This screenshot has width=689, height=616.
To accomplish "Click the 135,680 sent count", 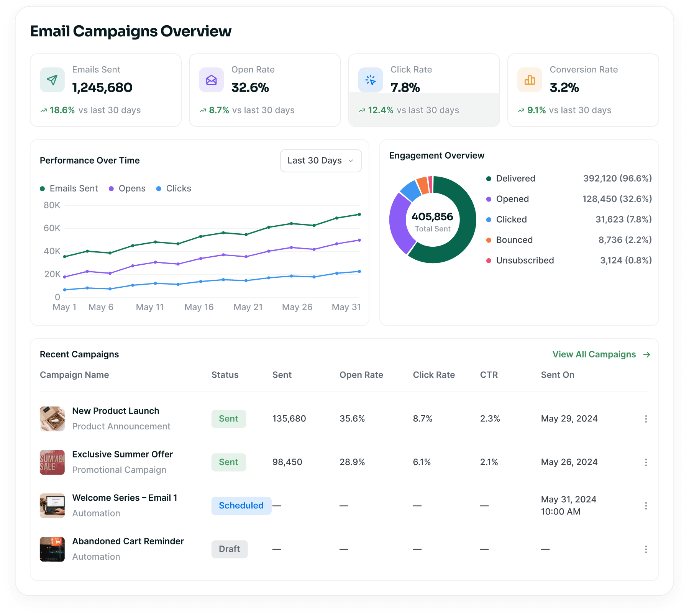I will coord(289,419).
